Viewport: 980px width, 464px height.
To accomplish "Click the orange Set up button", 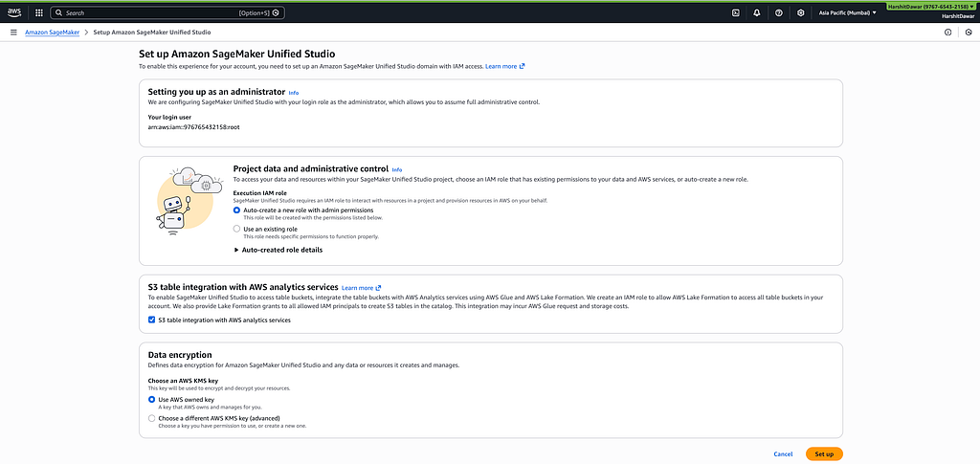I will (x=824, y=454).
